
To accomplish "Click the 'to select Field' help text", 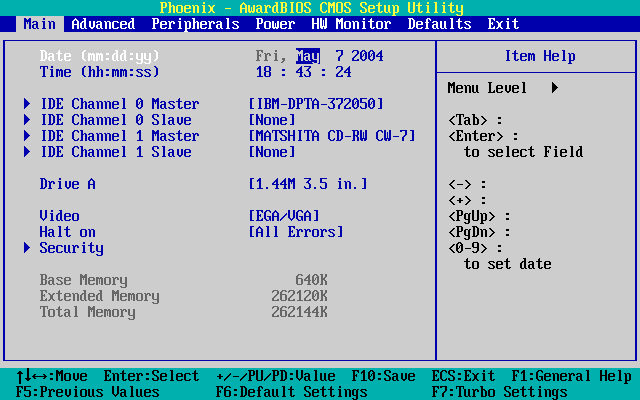I will pos(523,152).
